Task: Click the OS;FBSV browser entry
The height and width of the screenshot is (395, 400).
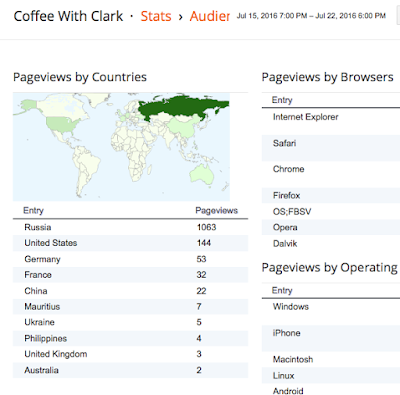Action: (292, 212)
